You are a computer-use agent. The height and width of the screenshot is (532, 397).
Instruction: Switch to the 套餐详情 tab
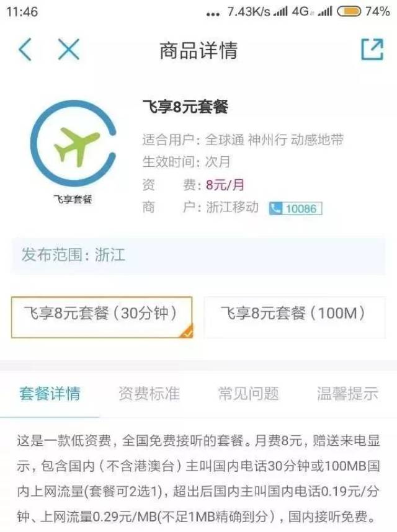pos(50,394)
